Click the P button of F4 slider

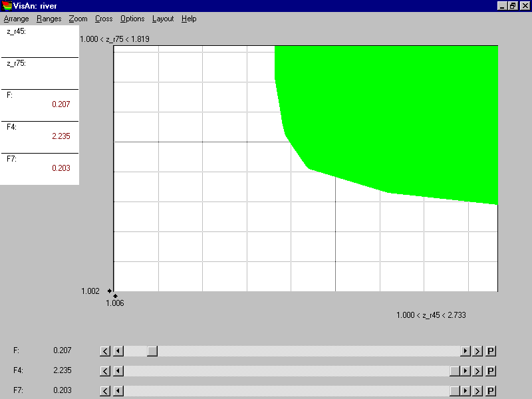tap(491, 371)
